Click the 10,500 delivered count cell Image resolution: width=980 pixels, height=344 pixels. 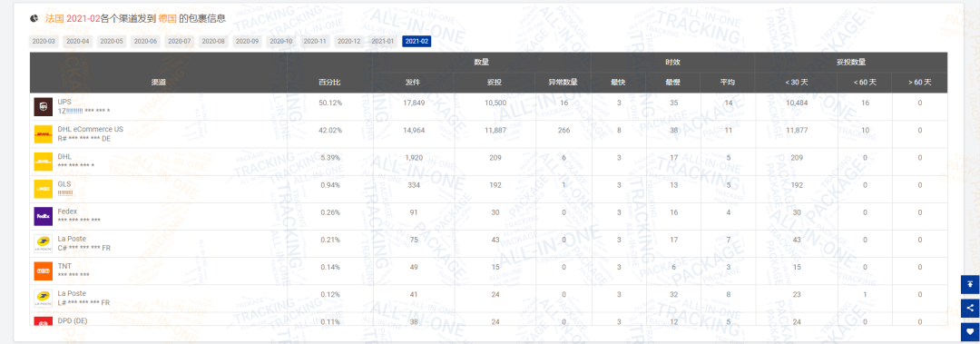[x=495, y=103]
